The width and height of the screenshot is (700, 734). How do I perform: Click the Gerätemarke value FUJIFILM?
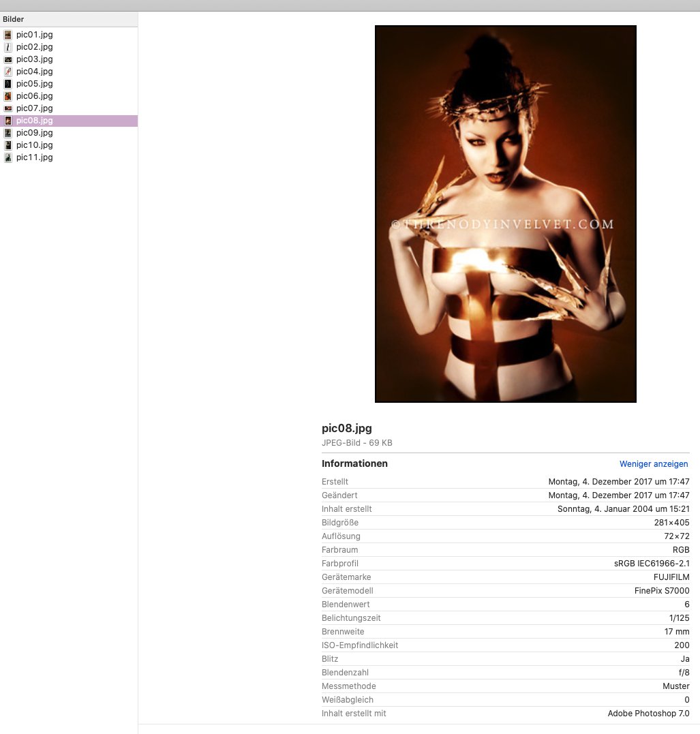pyautogui.click(x=671, y=577)
